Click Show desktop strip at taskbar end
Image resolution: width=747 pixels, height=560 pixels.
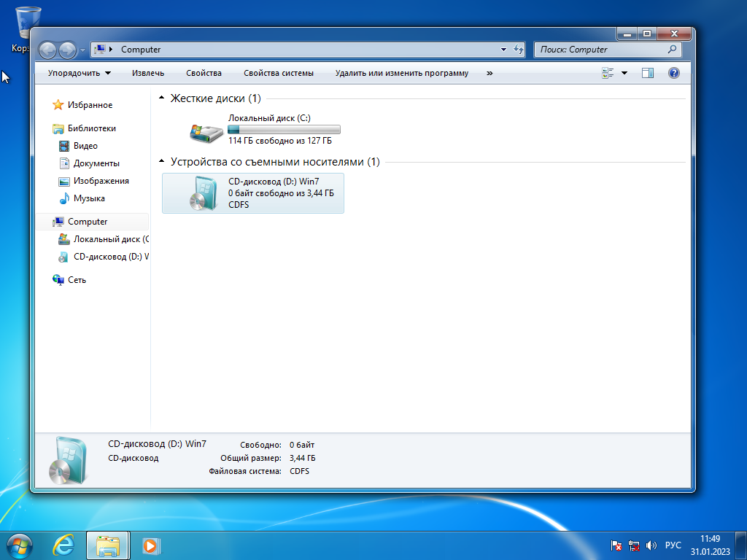pyautogui.click(x=741, y=545)
